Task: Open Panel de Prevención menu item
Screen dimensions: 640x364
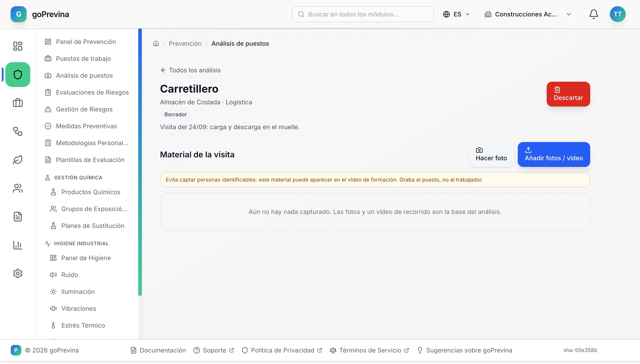Action: pos(87,42)
